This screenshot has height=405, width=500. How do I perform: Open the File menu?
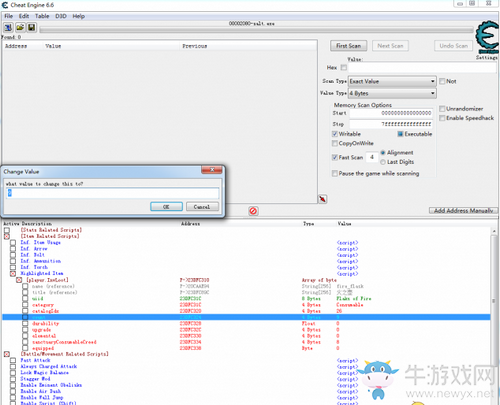pos(8,16)
